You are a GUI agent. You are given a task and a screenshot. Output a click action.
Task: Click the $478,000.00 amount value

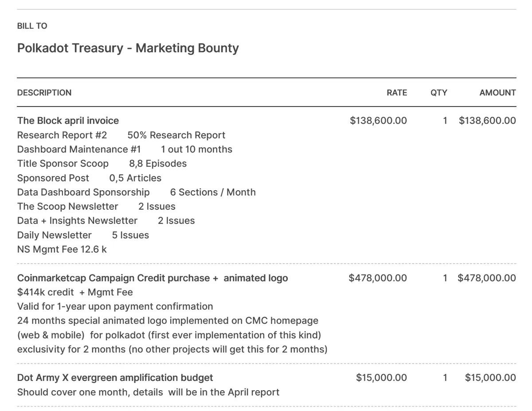[x=487, y=278]
